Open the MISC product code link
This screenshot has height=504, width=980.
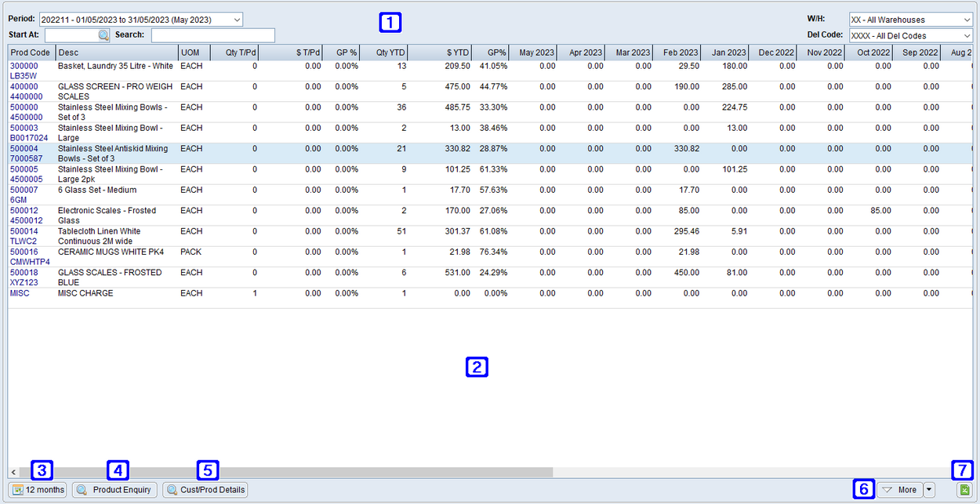pos(20,293)
